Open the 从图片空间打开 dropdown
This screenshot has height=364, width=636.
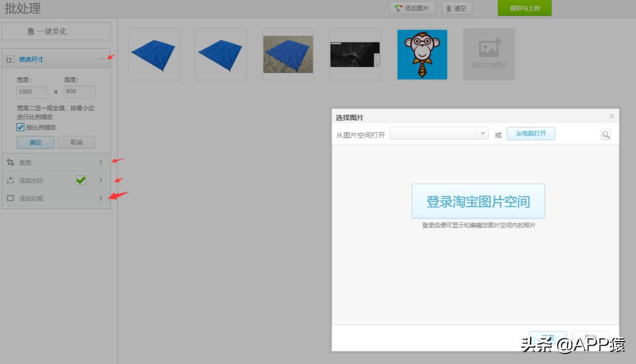point(482,133)
